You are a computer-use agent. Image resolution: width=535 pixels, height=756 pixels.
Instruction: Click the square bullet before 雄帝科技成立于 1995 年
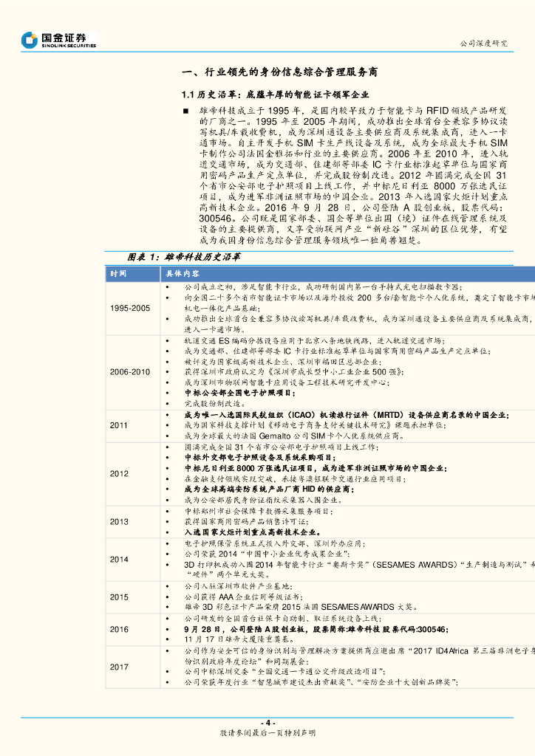coord(185,111)
